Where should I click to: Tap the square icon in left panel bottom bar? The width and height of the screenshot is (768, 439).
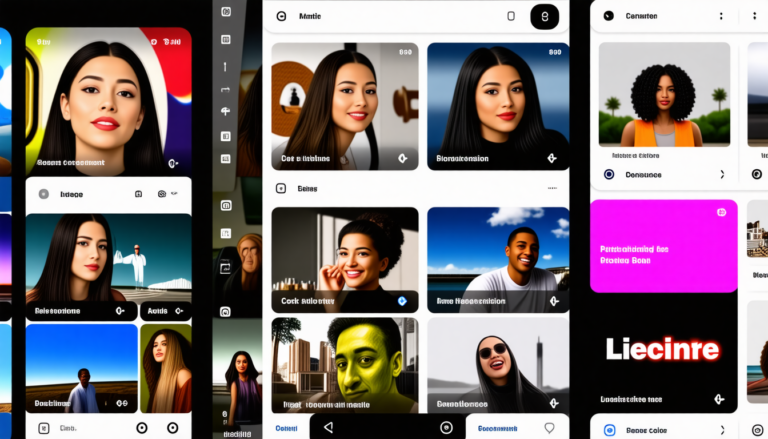click(44, 428)
